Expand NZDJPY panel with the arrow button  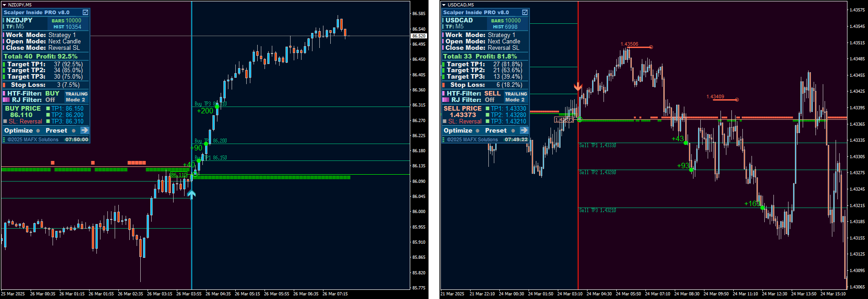coord(85,130)
